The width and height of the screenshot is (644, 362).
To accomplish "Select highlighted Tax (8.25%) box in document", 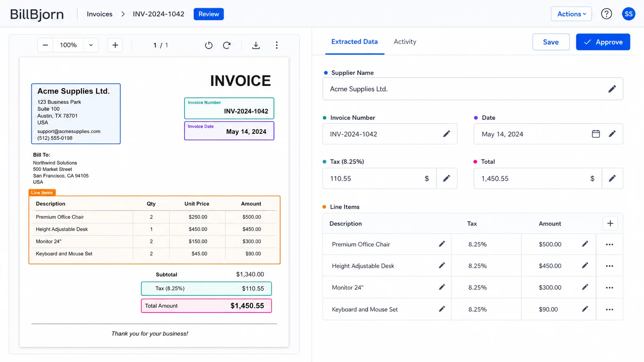I will [x=206, y=289].
